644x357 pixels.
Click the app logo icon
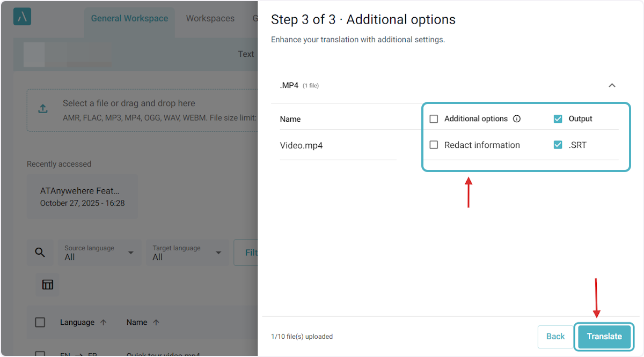[22, 17]
